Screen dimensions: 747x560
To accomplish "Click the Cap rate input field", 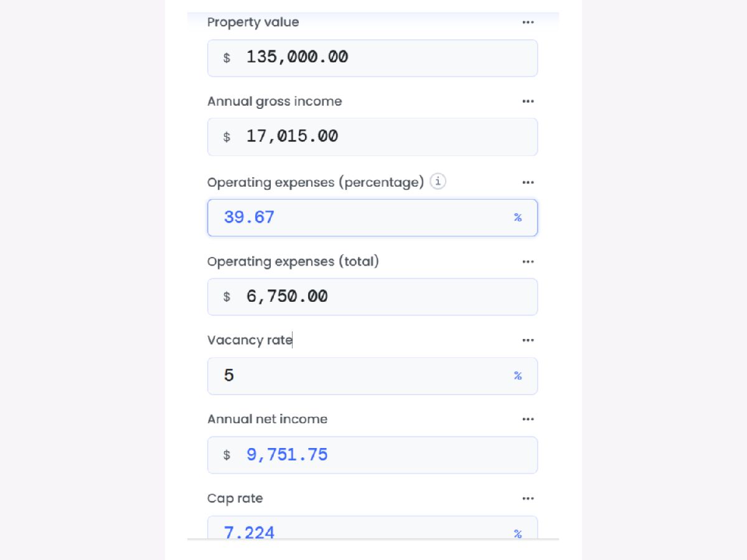I will click(x=361, y=530).
